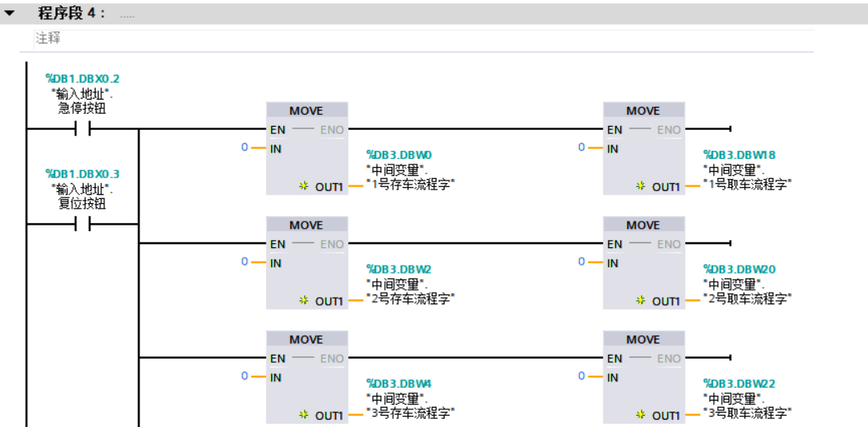Select the %DB3.DBW22 output address

(x=739, y=384)
